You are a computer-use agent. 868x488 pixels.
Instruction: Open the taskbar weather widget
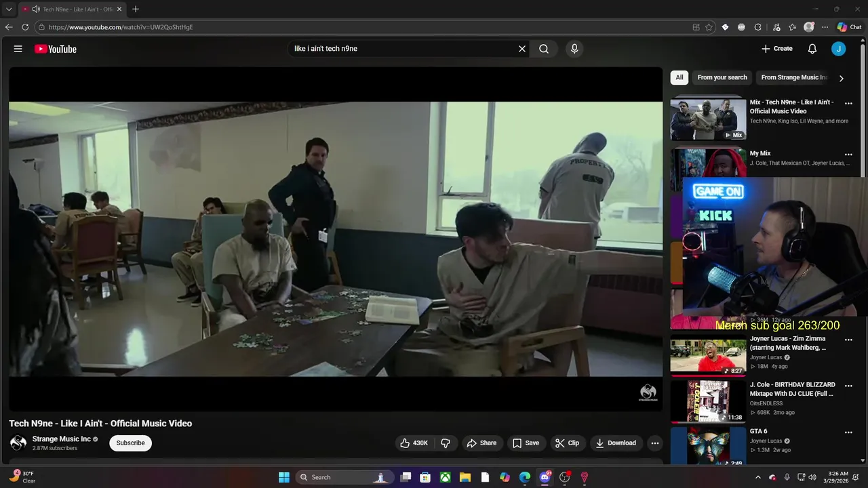(x=22, y=477)
